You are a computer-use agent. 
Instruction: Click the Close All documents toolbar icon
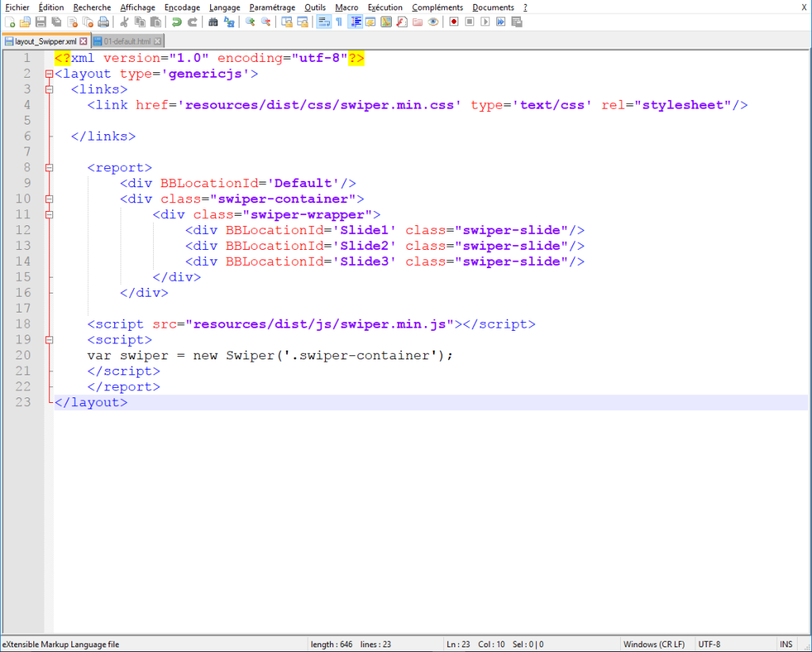pyautogui.click(x=87, y=21)
